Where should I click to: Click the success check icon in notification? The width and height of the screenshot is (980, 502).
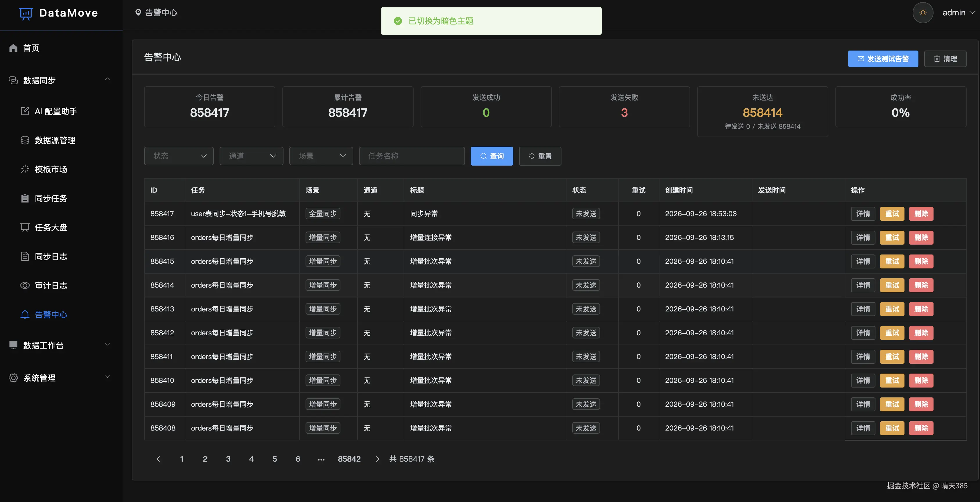pos(398,21)
